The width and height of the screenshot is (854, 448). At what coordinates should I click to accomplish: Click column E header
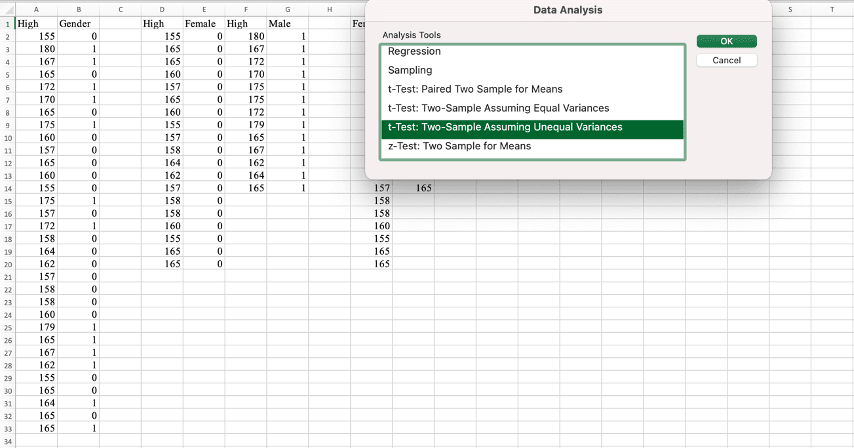pos(203,9)
